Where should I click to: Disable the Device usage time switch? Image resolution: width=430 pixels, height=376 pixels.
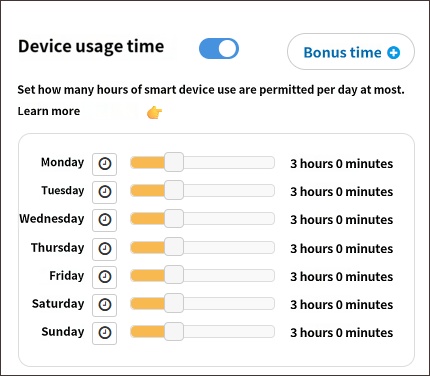tap(219, 49)
